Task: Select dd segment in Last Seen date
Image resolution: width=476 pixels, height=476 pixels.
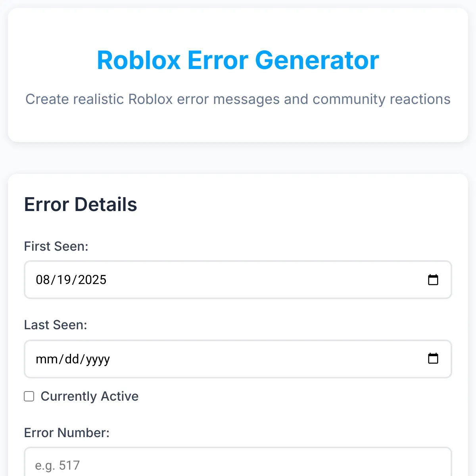Action: coord(72,359)
